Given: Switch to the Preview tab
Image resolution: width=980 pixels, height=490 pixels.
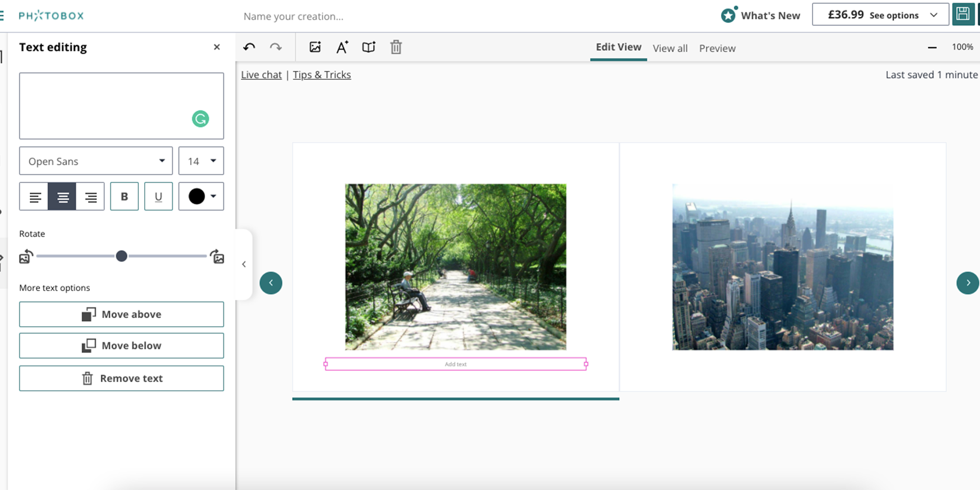Looking at the screenshot, I should 717,48.
